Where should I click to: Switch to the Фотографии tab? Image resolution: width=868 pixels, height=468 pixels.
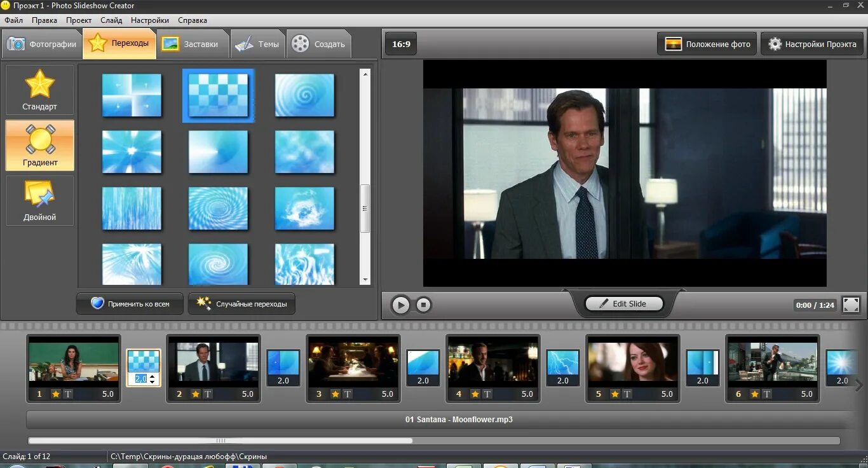42,44
